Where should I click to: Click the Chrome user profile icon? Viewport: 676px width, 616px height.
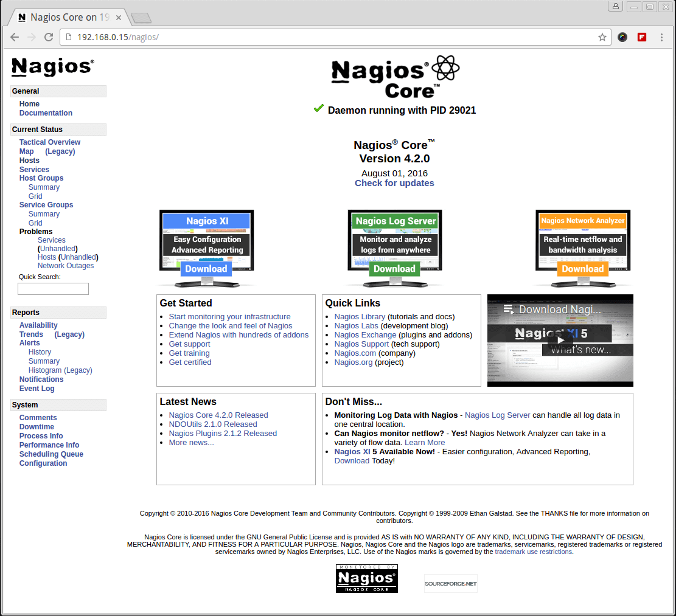click(x=615, y=6)
